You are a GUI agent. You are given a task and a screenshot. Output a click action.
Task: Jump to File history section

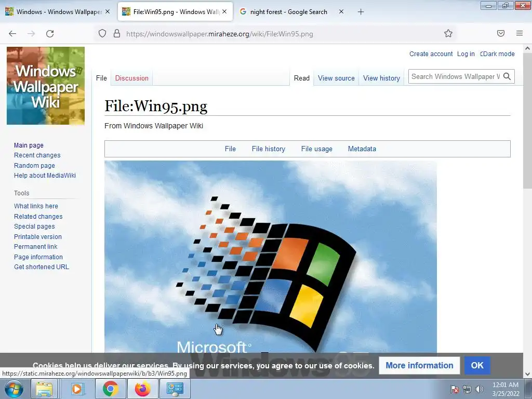click(x=269, y=149)
